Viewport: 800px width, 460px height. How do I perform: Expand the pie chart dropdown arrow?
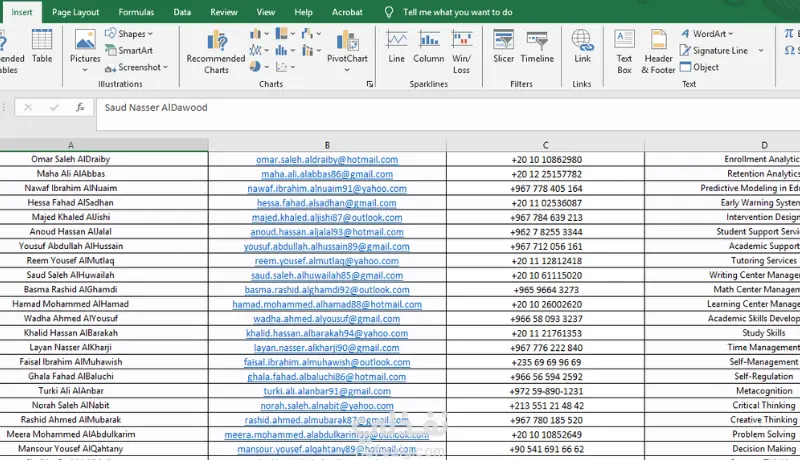click(266, 67)
